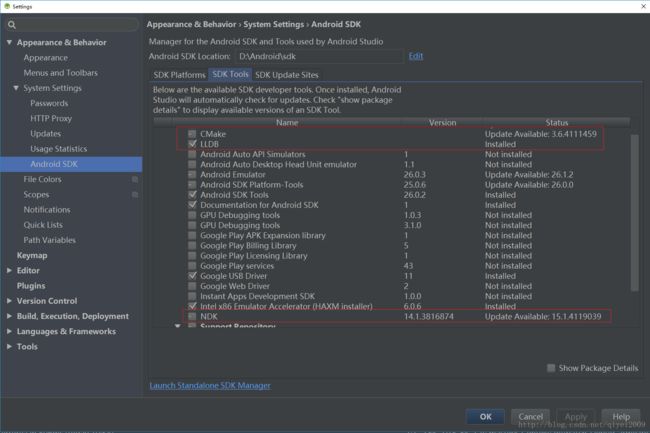Expand Languages & Frameworks arrow
The width and height of the screenshot is (650, 433).
(x=9, y=331)
